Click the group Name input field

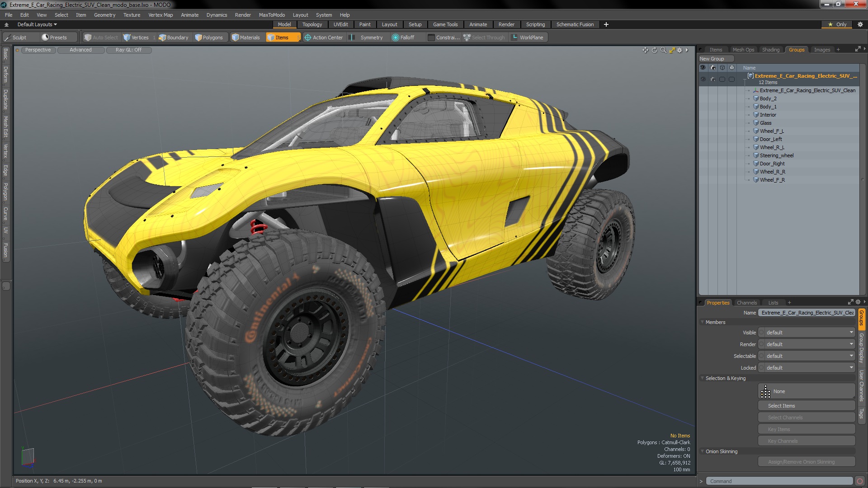coord(807,313)
